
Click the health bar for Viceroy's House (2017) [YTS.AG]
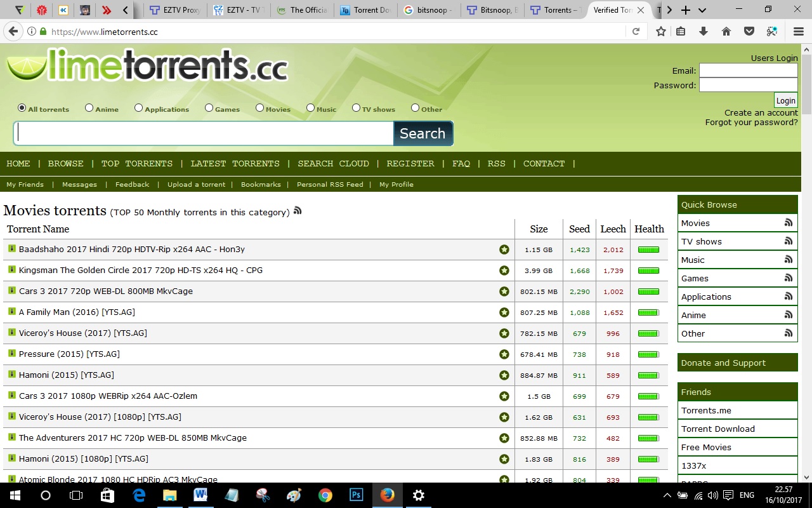[648, 333]
